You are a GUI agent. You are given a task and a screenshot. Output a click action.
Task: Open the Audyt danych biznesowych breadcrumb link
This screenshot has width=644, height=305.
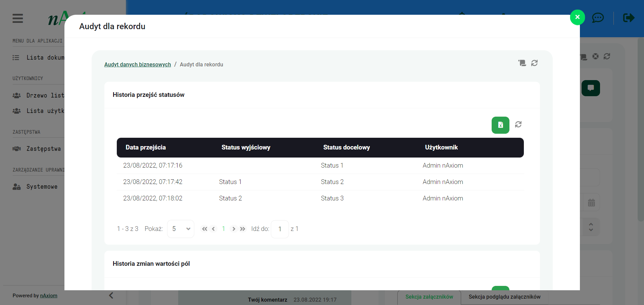pyautogui.click(x=138, y=64)
